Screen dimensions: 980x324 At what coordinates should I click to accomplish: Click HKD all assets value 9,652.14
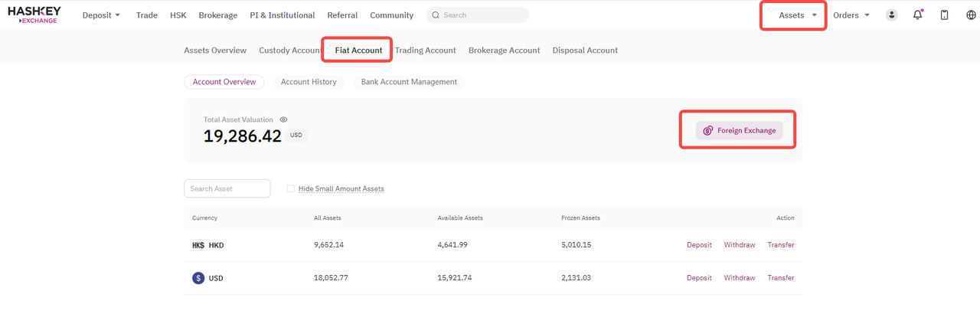329,245
